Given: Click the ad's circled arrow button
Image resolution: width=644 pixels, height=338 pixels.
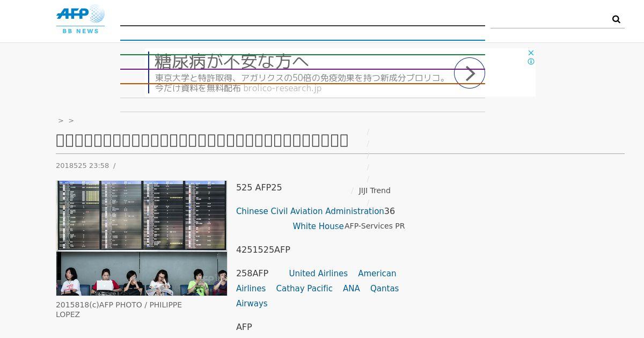Looking at the screenshot, I should (470, 73).
